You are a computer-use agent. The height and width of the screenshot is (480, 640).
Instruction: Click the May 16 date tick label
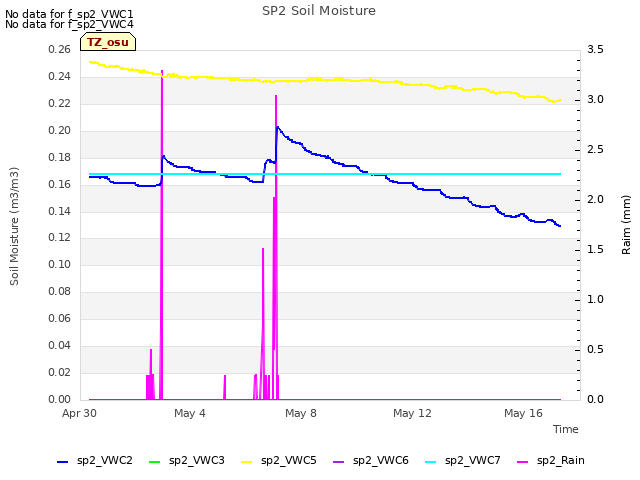point(523,413)
